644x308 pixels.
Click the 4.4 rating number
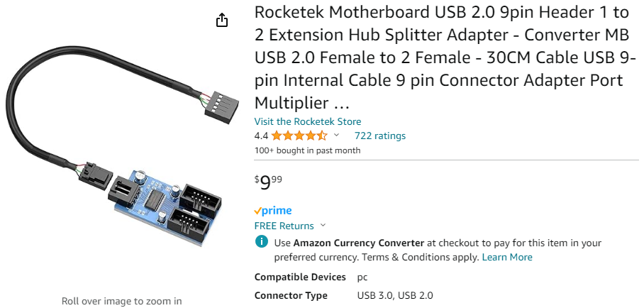pos(261,136)
